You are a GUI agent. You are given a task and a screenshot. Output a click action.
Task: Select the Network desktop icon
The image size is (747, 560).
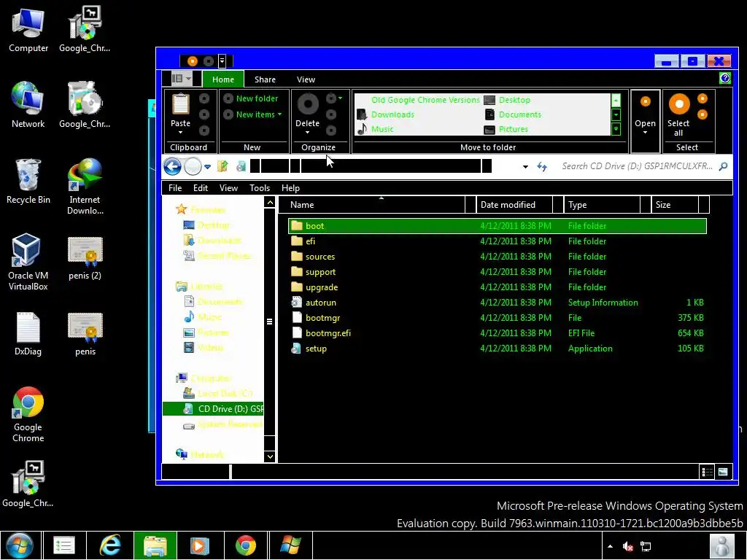click(x=28, y=105)
